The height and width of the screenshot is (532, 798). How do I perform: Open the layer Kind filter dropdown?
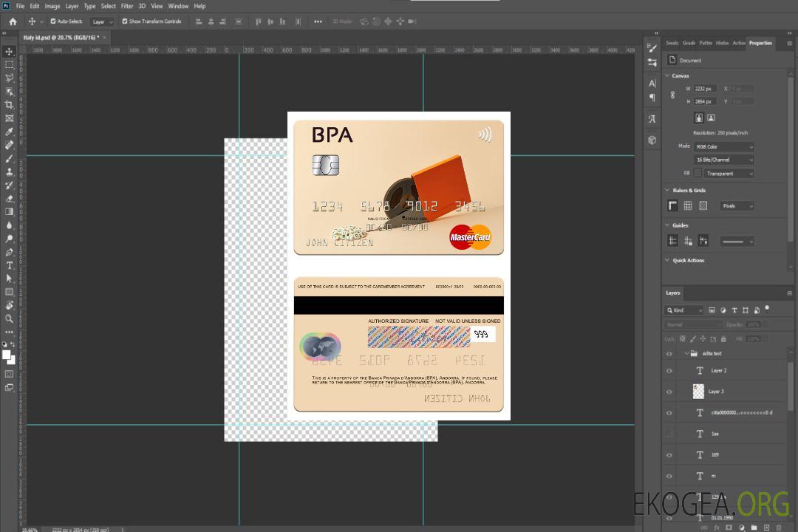click(684, 310)
